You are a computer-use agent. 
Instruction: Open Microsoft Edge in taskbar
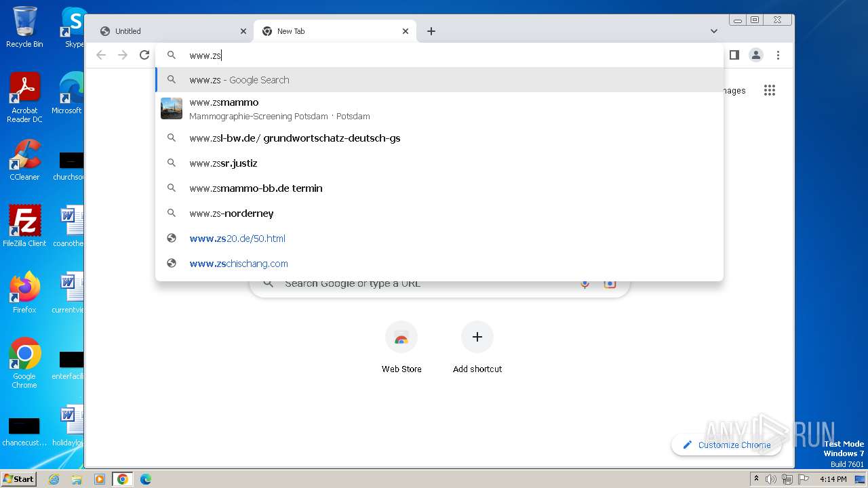coord(146,479)
